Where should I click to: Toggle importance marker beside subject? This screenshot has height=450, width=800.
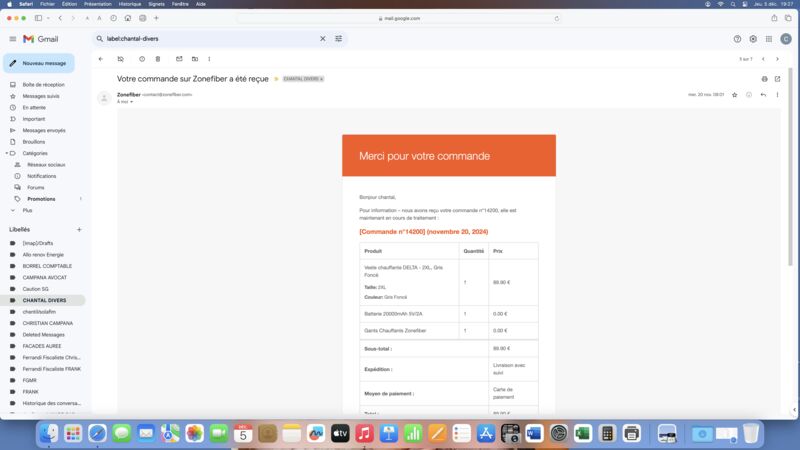pyautogui.click(x=276, y=79)
